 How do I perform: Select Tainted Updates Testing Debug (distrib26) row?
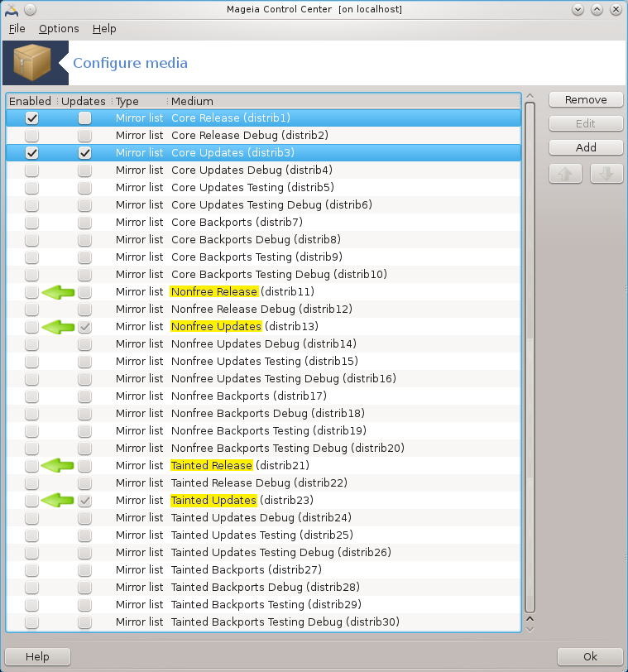pos(263,553)
